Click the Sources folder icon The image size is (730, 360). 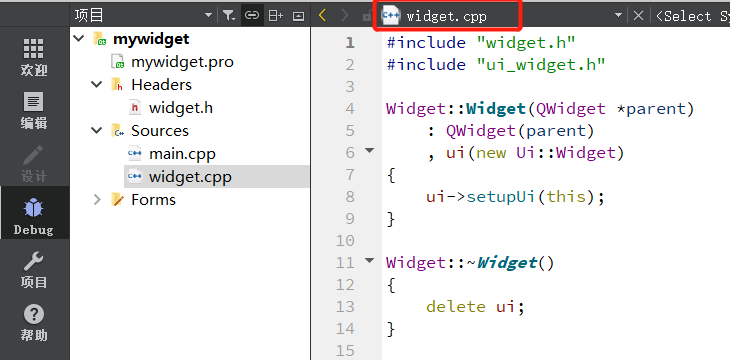(x=117, y=131)
